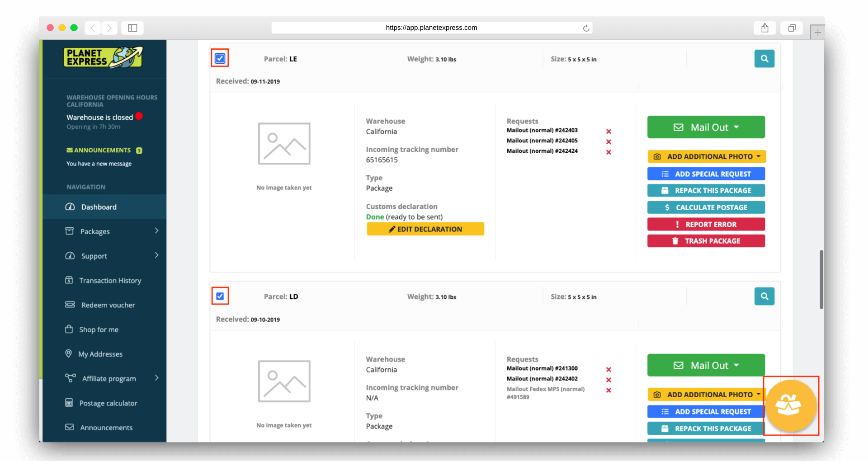
Task: Select the Shop for me sidebar icon
Action: [x=69, y=329]
